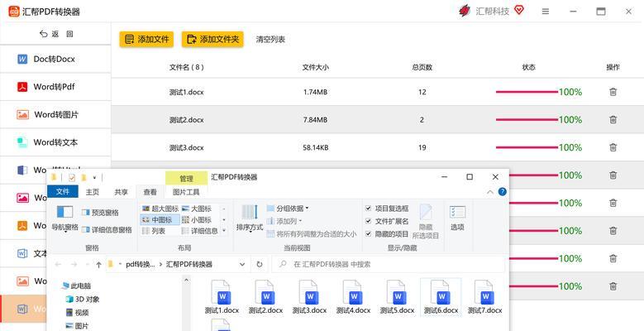Select 视频 in navigation tree
The width and height of the screenshot is (644, 331).
tap(78, 313)
